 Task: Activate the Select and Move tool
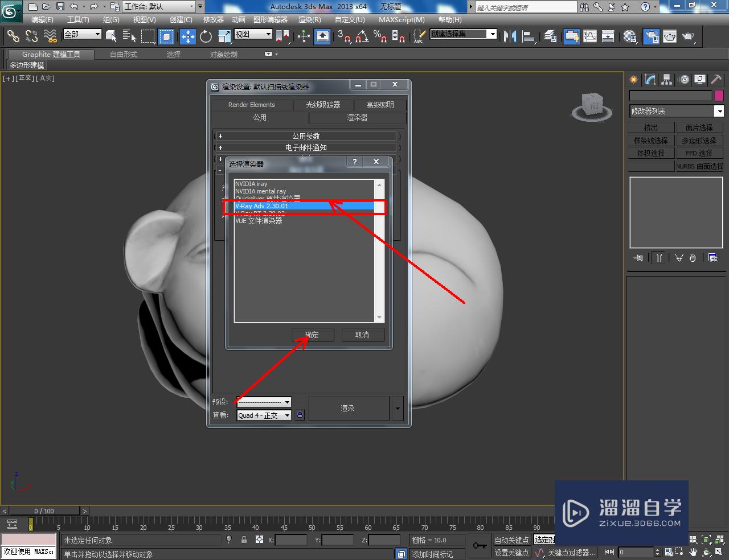(x=187, y=36)
